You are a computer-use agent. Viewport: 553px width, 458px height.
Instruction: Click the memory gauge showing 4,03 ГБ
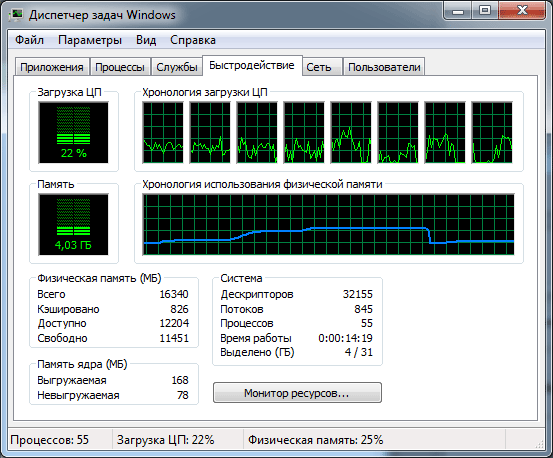click(73, 224)
